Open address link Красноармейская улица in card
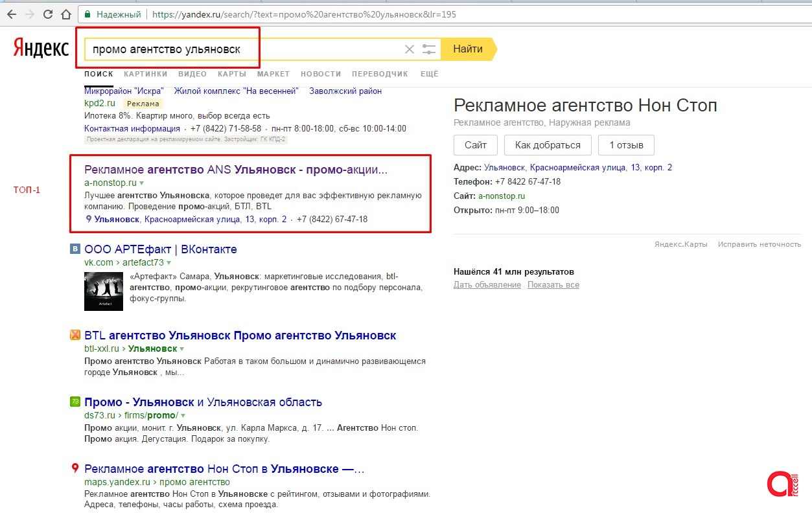The width and height of the screenshot is (812, 513). pos(578,167)
